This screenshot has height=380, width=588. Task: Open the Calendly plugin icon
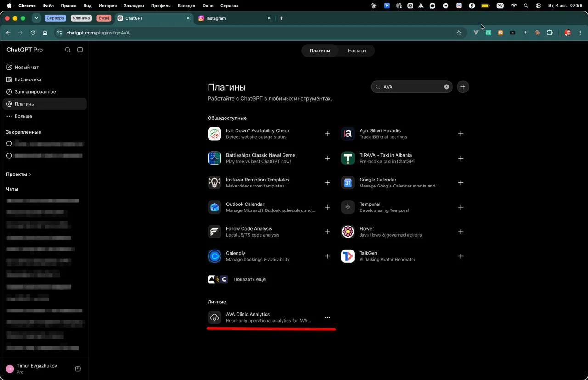(x=215, y=256)
